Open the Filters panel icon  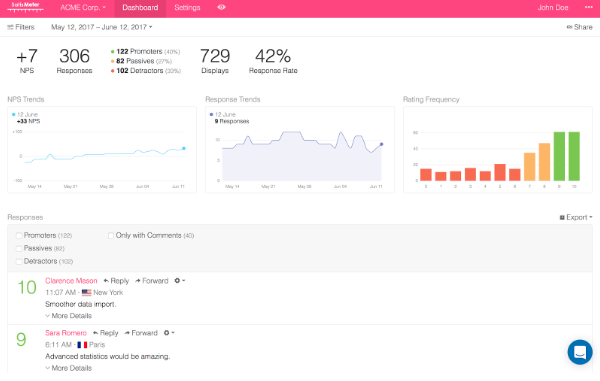10,27
